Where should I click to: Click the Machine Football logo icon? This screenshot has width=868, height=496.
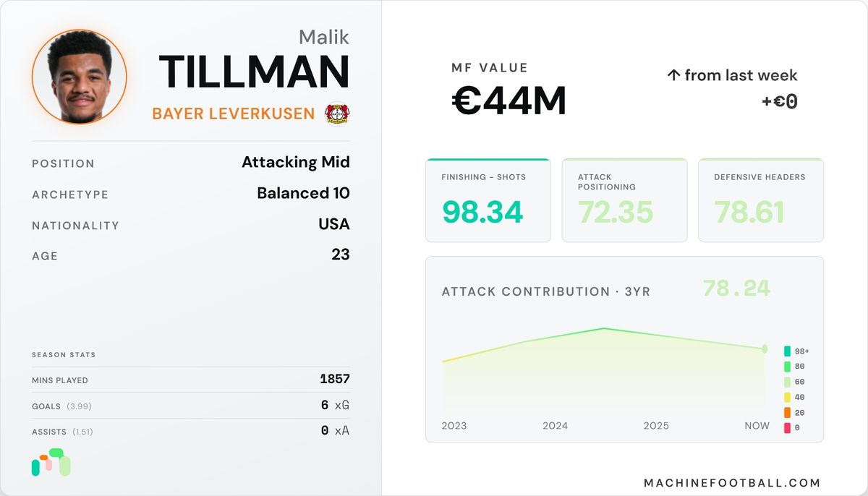(x=51, y=463)
